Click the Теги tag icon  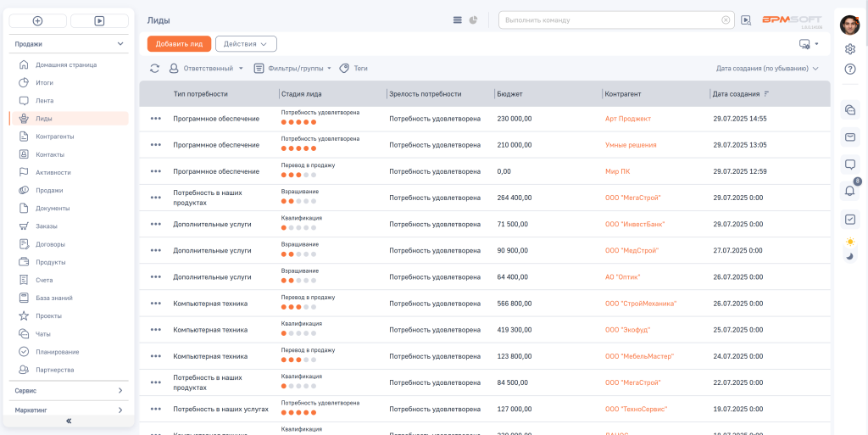pos(344,68)
